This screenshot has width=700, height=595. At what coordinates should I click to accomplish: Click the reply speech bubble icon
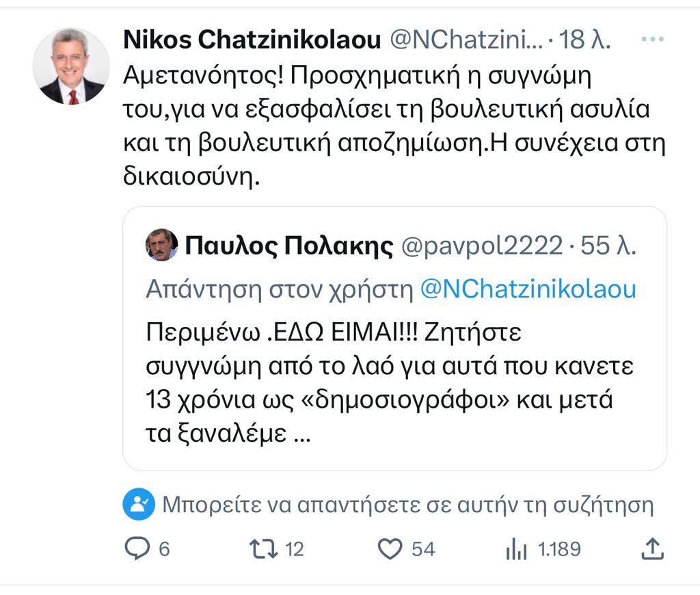coord(138,548)
